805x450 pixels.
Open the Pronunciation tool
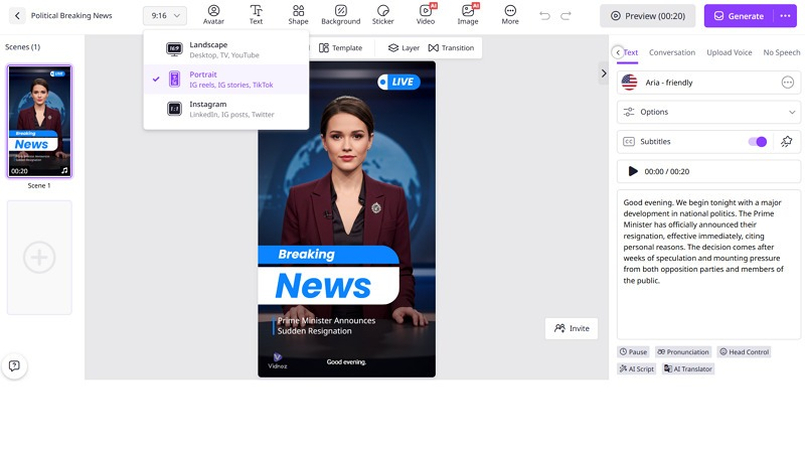click(x=683, y=352)
